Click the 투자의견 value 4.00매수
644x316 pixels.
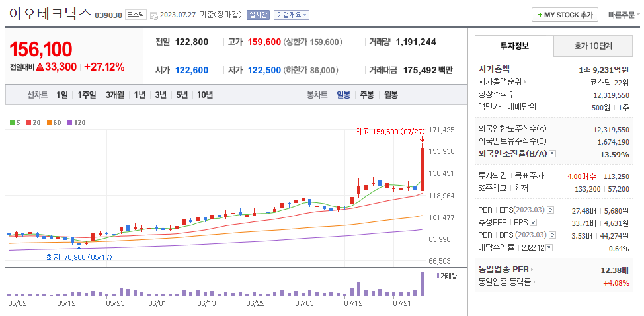(x=582, y=177)
